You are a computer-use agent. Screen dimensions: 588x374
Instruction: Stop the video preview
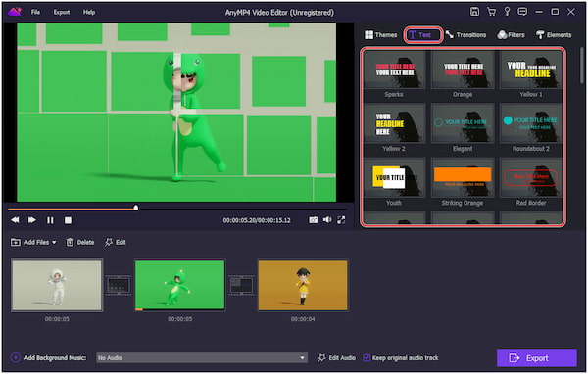(x=68, y=220)
